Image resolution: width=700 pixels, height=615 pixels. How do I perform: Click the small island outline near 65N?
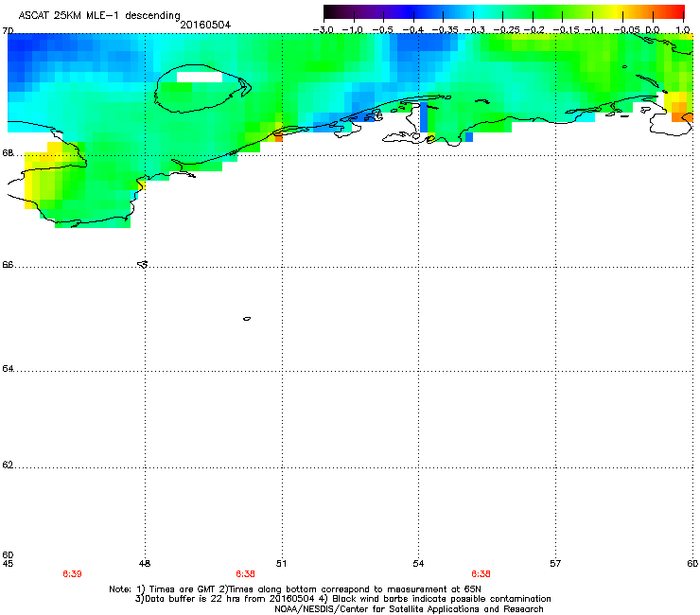[x=247, y=319]
